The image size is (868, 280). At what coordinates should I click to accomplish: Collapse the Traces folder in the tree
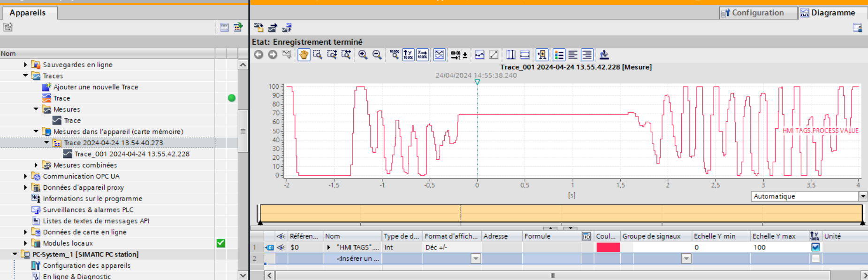pyautogui.click(x=26, y=76)
